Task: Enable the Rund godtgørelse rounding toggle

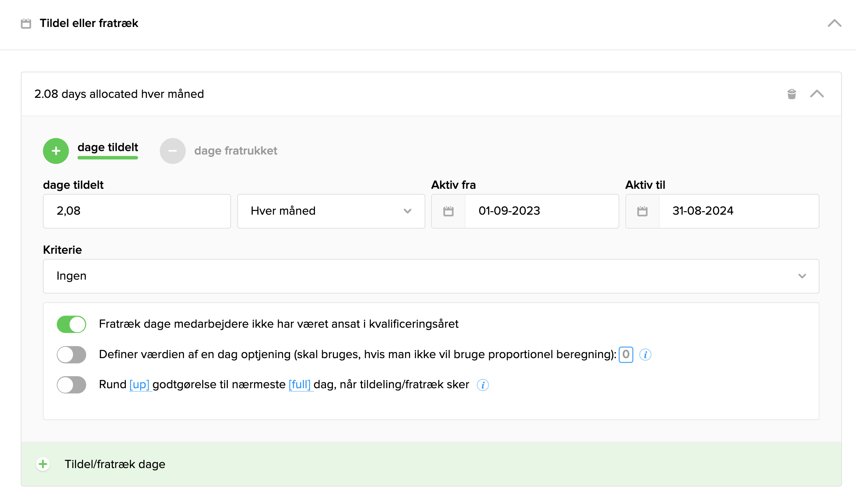Action: (71, 385)
